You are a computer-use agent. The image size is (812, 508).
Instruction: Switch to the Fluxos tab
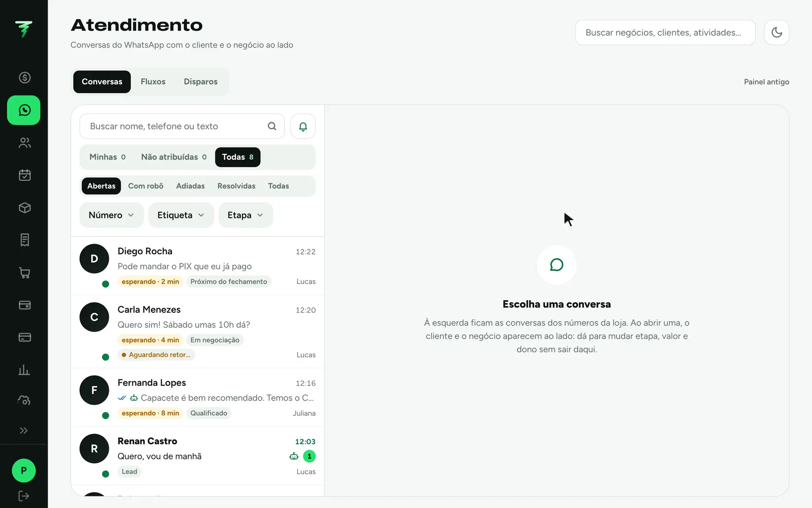point(153,82)
